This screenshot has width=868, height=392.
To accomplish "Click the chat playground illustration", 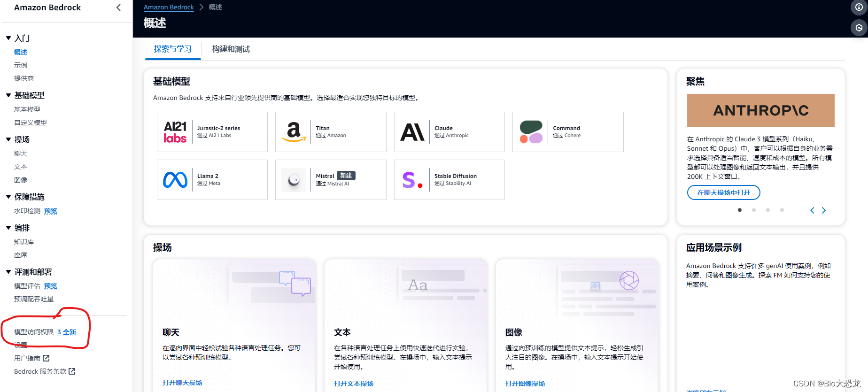I will (x=271, y=284).
